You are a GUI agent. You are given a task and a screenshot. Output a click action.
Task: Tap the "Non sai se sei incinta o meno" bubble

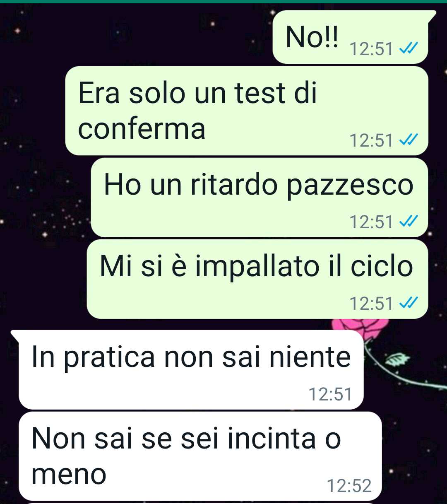[x=200, y=456]
